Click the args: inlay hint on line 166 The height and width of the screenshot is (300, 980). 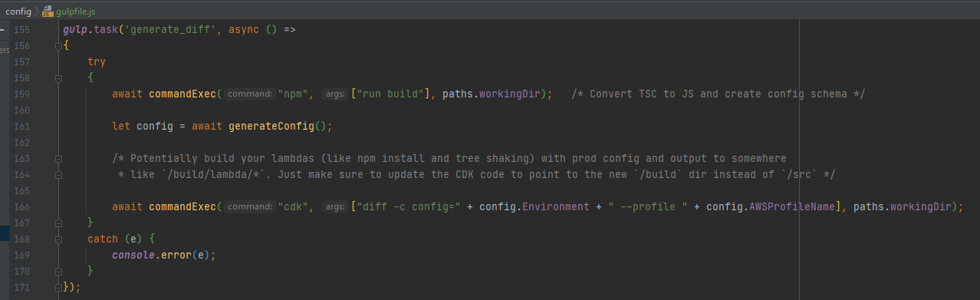pyautogui.click(x=334, y=207)
